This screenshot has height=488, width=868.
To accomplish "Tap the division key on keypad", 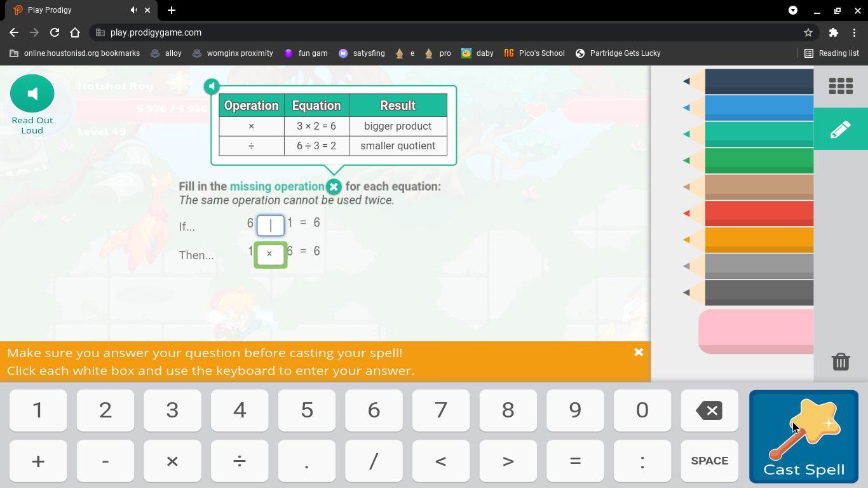I will pos(240,461).
